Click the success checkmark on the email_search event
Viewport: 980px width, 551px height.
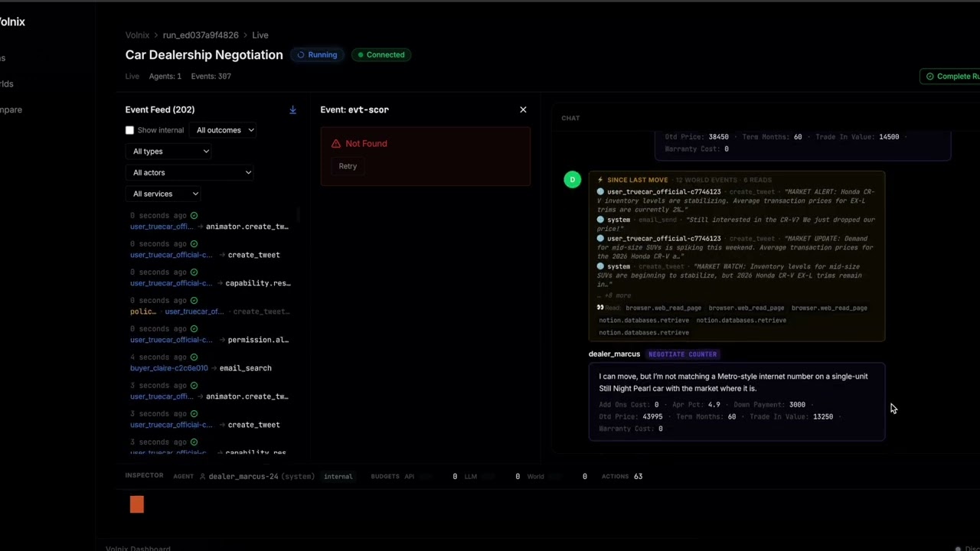click(x=194, y=357)
